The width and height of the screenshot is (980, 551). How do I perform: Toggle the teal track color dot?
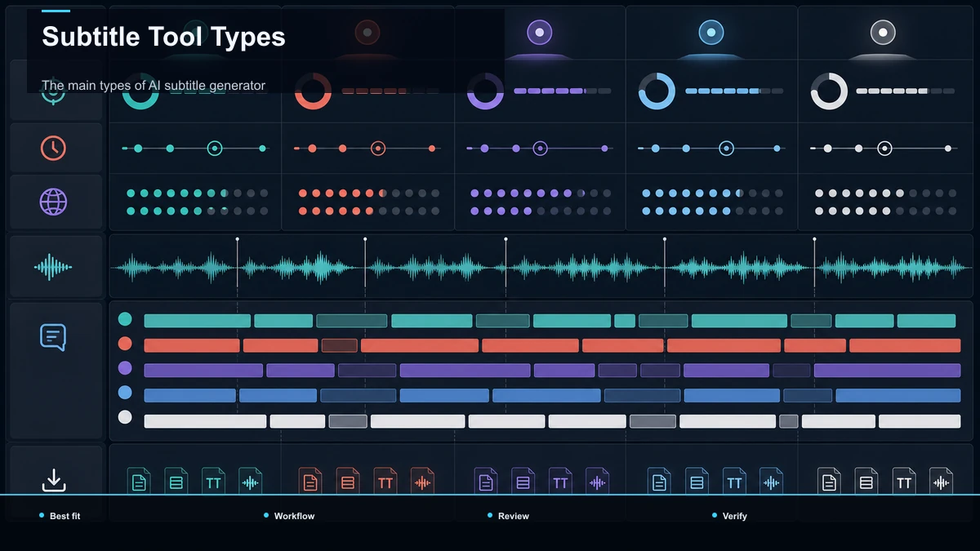tap(125, 319)
